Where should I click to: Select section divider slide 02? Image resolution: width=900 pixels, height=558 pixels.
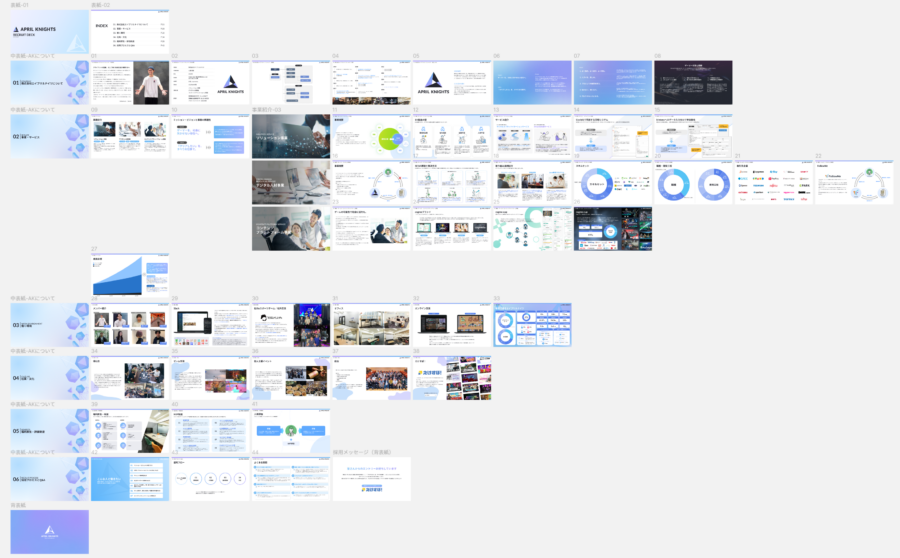pos(49,136)
